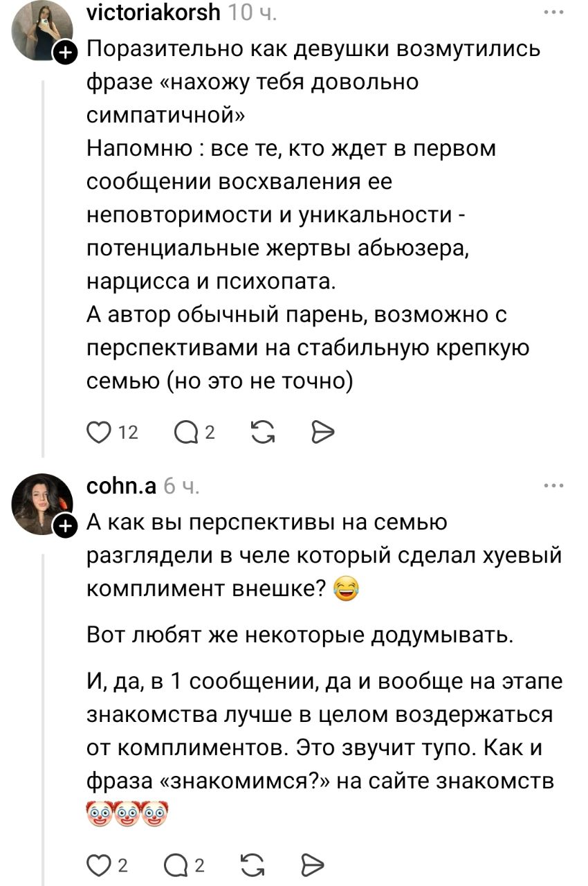Share cohn.a's comment via send icon
Viewport: 588px width, 886px height.
[x=313, y=865]
